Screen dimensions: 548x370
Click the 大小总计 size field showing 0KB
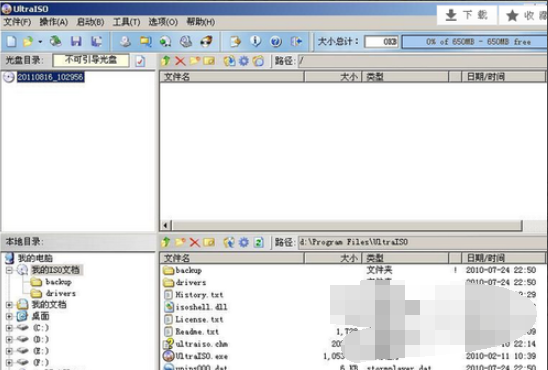381,42
